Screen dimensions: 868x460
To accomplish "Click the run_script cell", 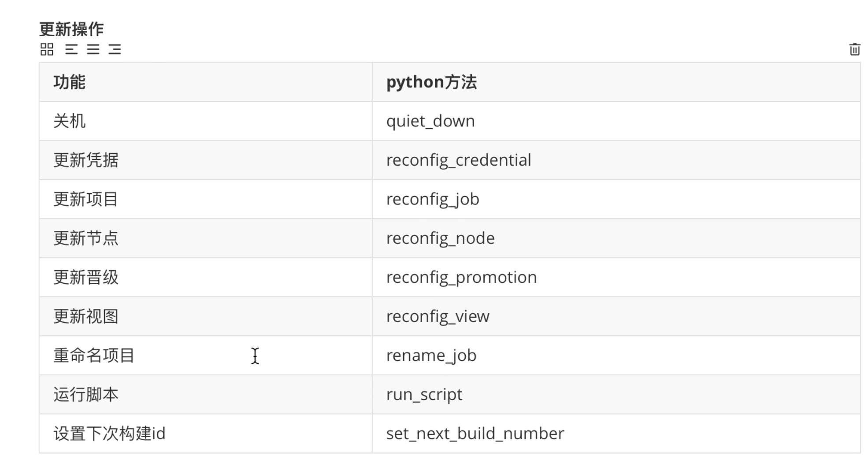I will [x=616, y=394].
